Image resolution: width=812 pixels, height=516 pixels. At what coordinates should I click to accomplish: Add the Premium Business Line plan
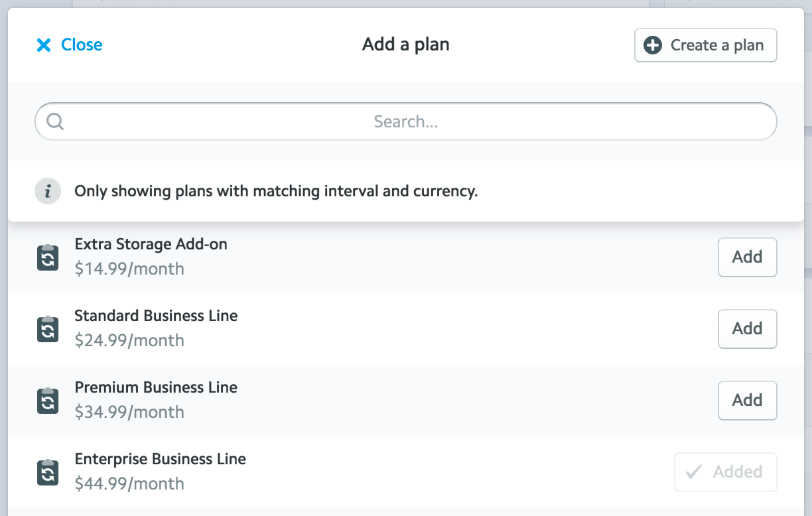tap(747, 401)
